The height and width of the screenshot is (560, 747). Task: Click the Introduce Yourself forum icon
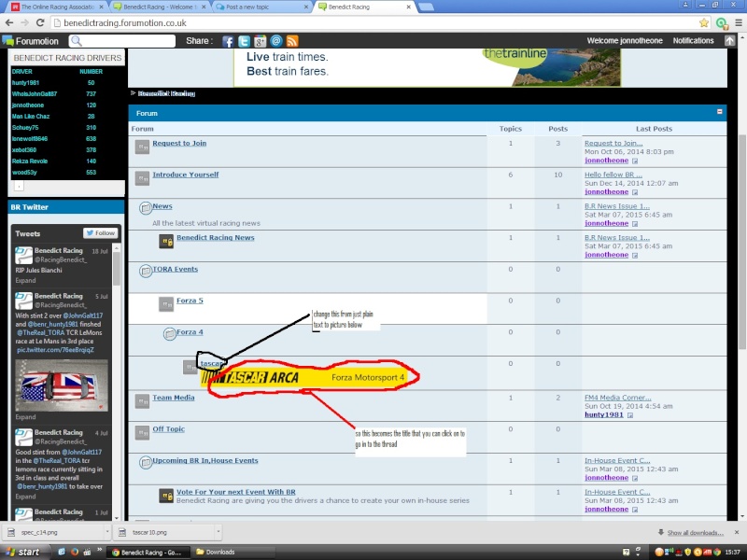coord(142,179)
